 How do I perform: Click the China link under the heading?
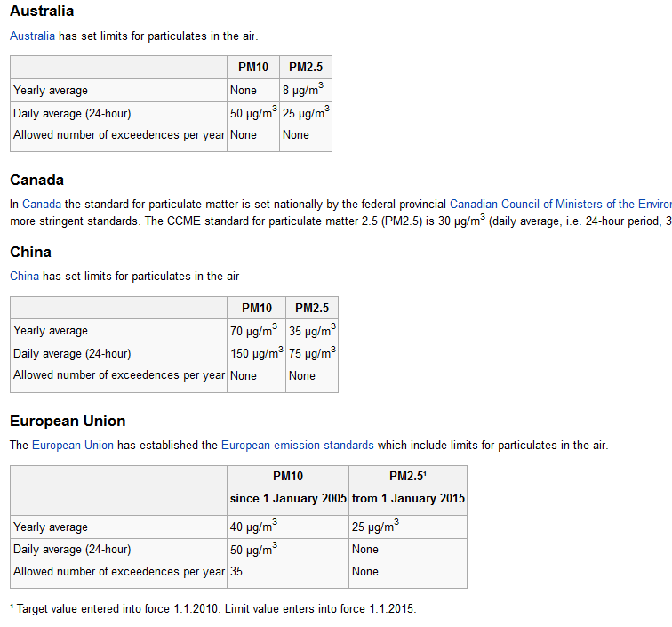click(x=24, y=276)
